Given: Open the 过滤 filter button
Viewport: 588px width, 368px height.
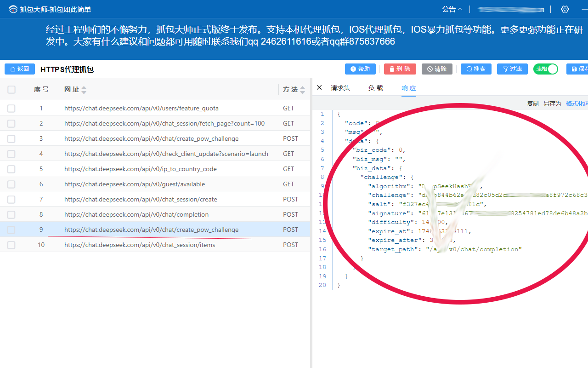Looking at the screenshot, I should (512, 69).
